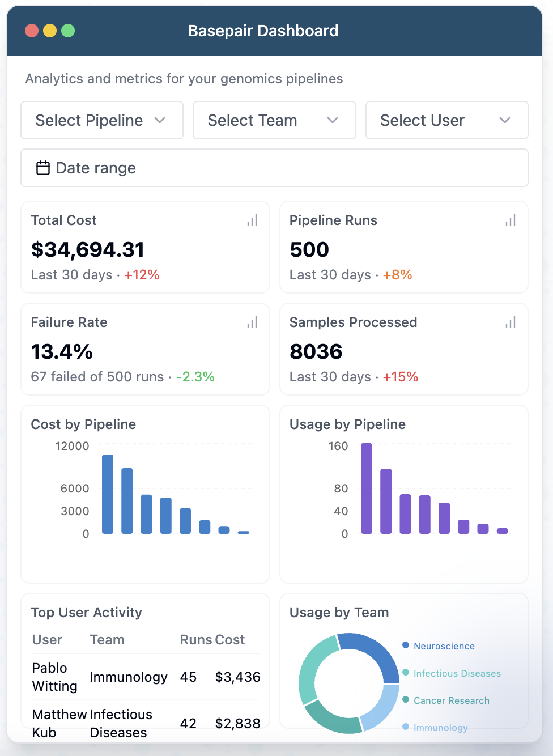Click the chart icon on Samples Processed card
553x756 pixels.
click(510, 322)
